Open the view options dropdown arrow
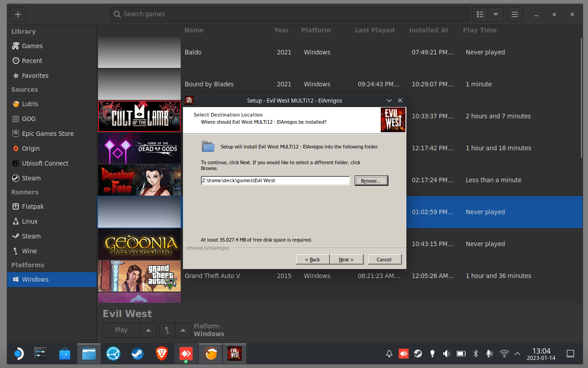 495,14
